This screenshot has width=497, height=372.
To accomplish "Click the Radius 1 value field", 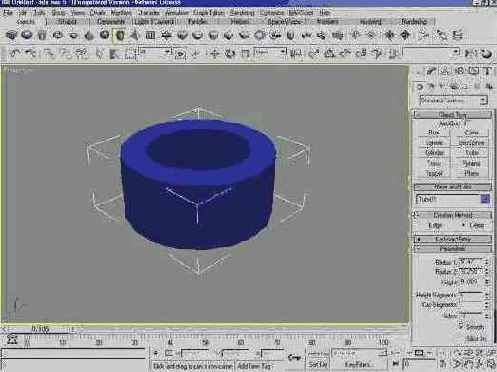I will [x=471, y=262].
